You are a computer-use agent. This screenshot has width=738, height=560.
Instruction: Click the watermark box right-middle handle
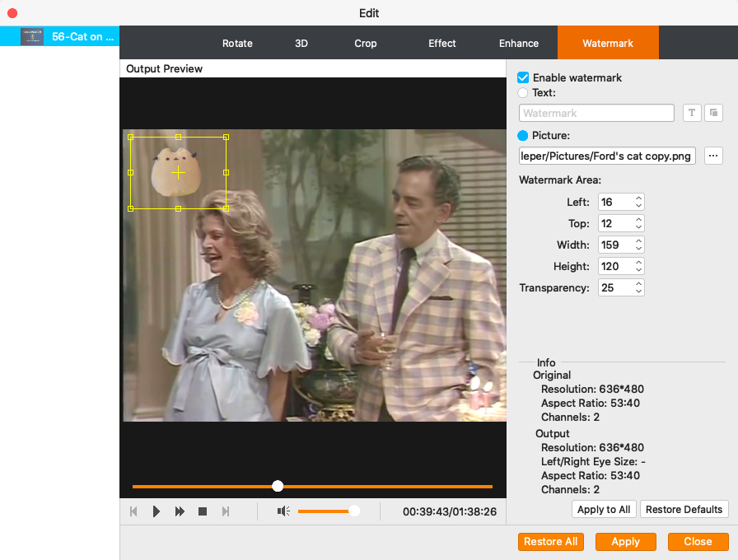pyautogui.click(x=226, y=173)
